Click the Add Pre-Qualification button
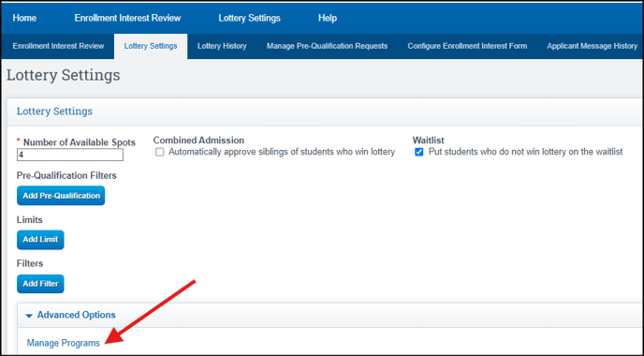Image resolution: width=644 pixels, height=356 pixels. point(61,196)
